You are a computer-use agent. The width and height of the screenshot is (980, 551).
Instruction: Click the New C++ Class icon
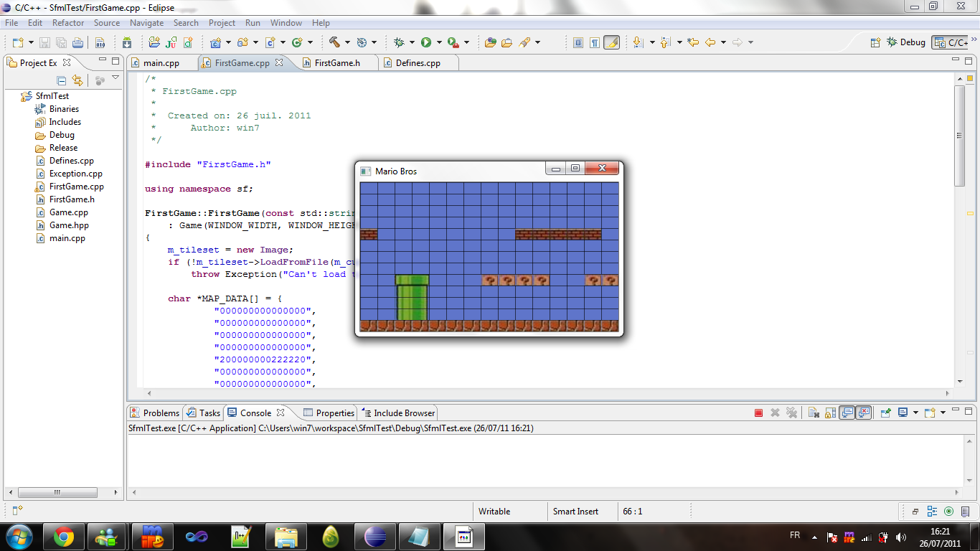pos(296,42)
